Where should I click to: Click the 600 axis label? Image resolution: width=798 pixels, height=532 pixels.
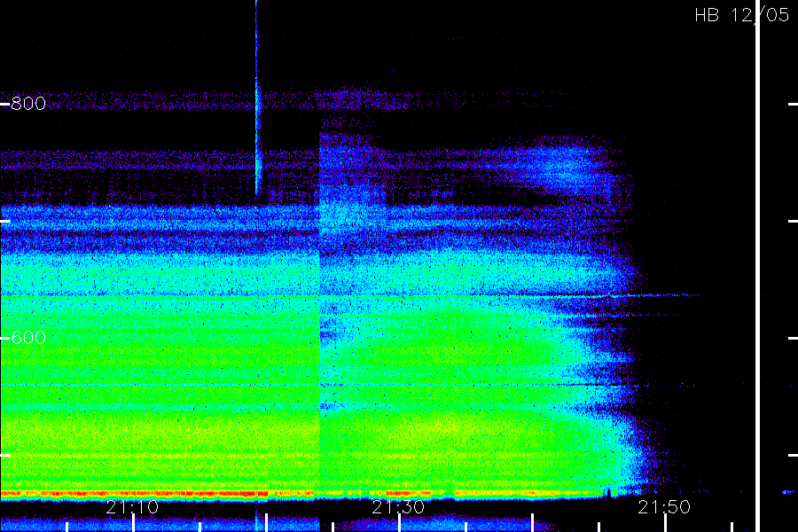pyautogui.click(x=28, y=338)
